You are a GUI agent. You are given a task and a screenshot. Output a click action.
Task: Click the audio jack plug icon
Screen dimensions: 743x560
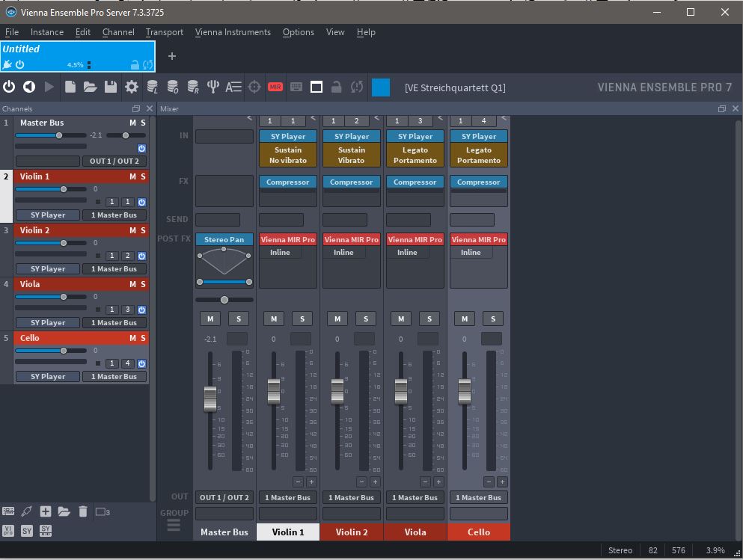pos(26,511)
